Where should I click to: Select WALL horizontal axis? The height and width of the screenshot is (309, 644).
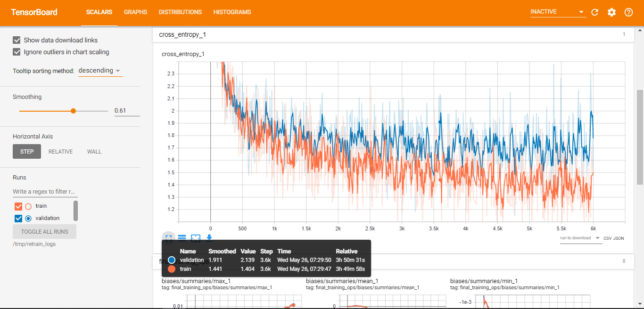tap(94, 152)
